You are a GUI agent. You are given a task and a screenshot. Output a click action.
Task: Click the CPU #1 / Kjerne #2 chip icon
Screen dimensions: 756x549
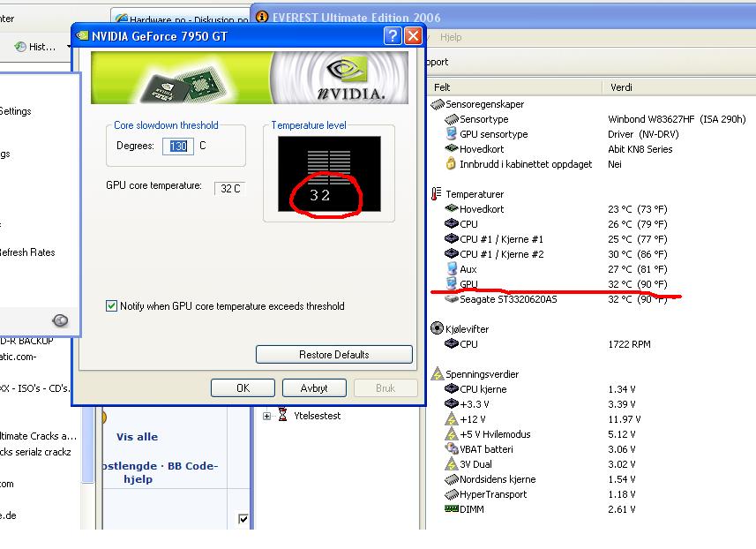[x=452, y=253]
